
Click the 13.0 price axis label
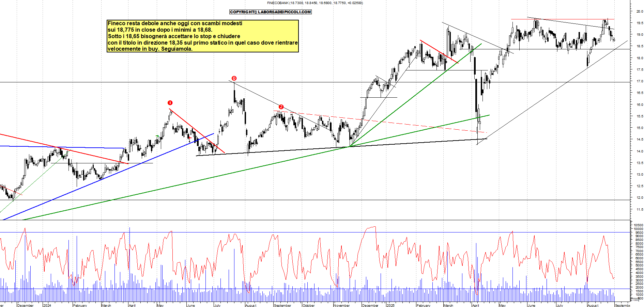(x=640, y=175)
